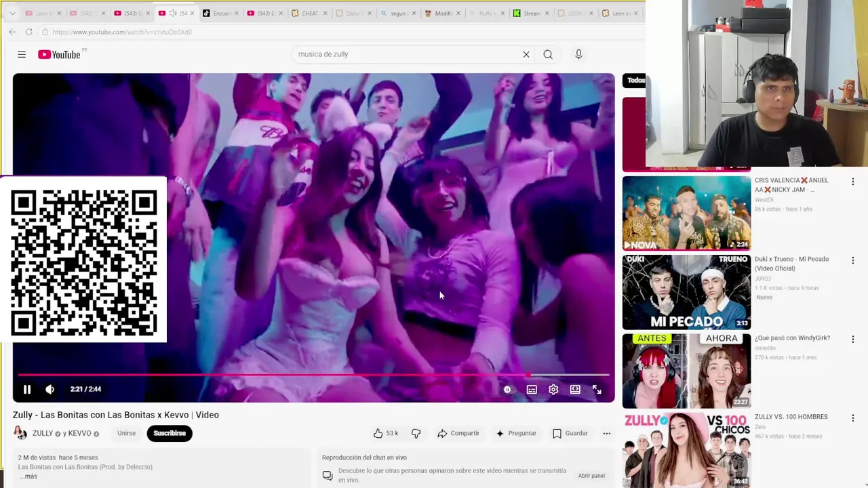Viewport: 868px width, 488px height.
Task: Close the Stream browser tab
Action: point(547,13)
